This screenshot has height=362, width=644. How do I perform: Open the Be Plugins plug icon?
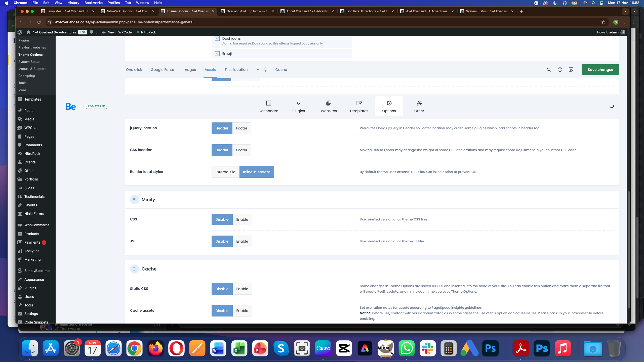tap(298, 103)
